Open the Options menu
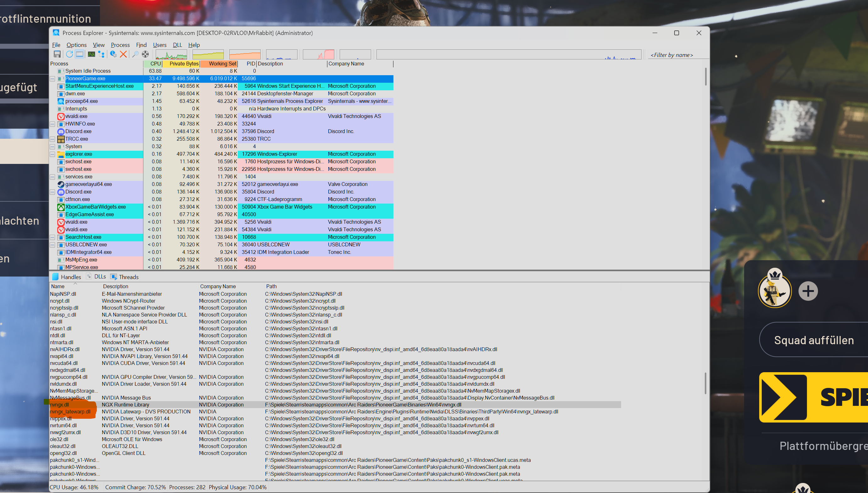Image resolution: width=868 pixels, height=493 pixels. [x=76, y=45]
